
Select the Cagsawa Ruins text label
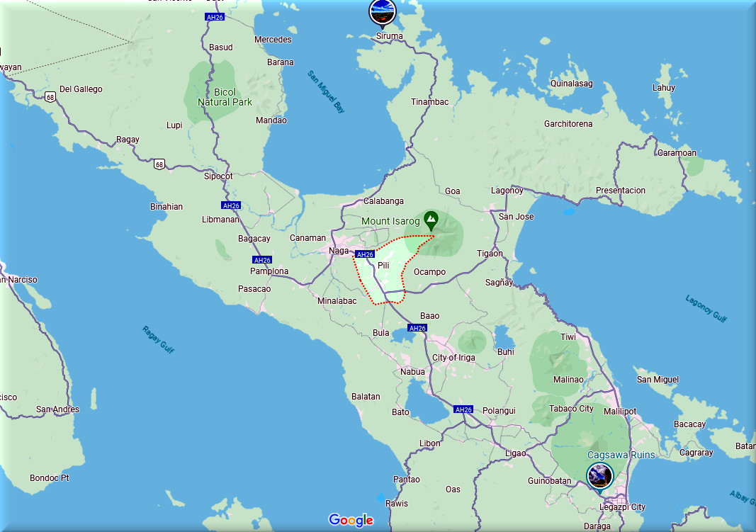tap(621, 455)
